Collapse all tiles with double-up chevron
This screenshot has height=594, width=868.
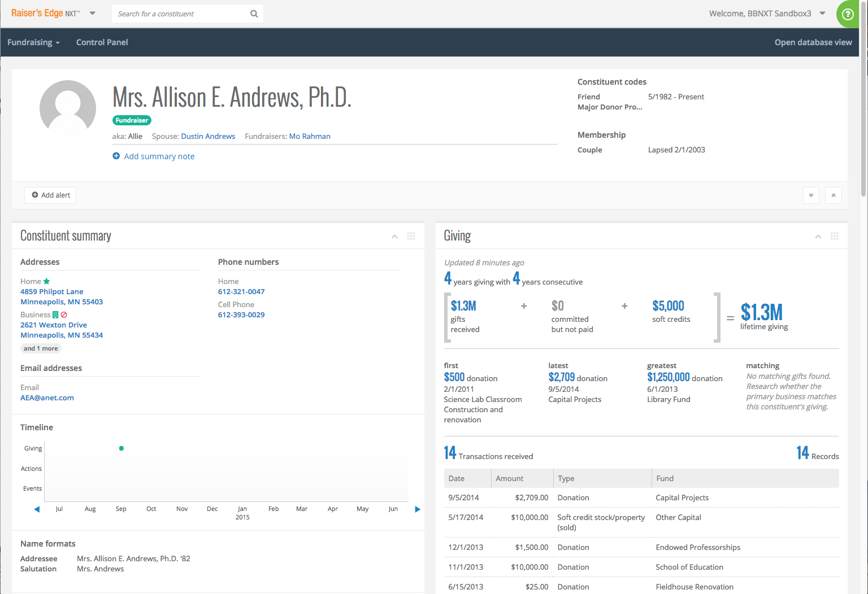point(833,195)
